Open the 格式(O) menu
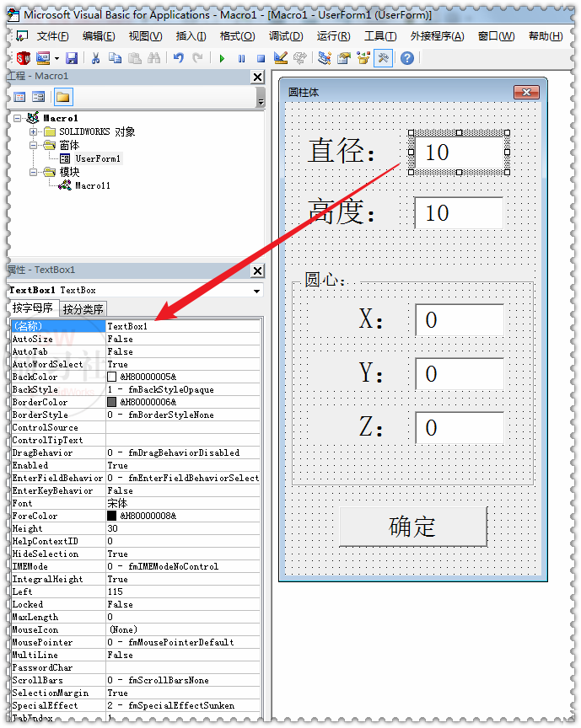581x728 pixels. tap(238, 36)
